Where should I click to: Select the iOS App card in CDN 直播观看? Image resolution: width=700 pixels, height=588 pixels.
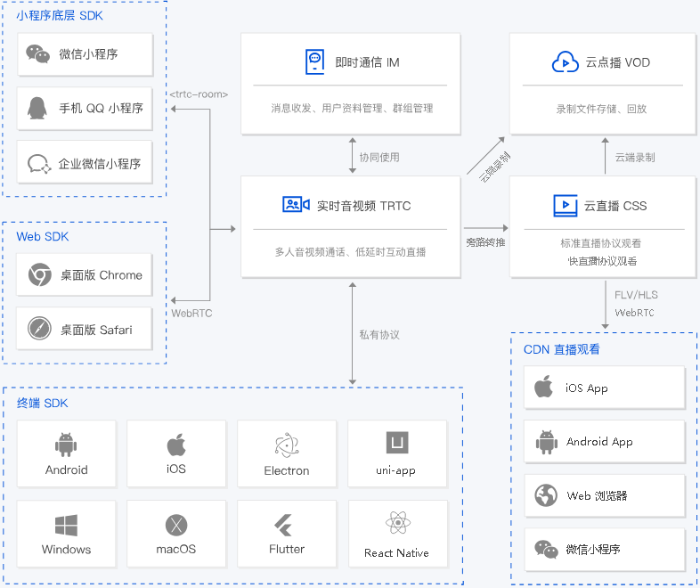605,388
